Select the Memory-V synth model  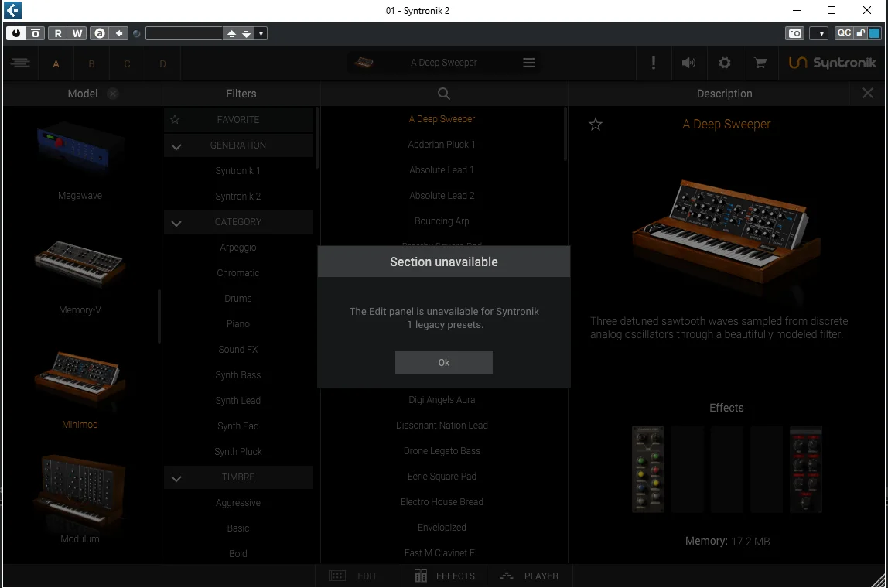pos(80,276)
